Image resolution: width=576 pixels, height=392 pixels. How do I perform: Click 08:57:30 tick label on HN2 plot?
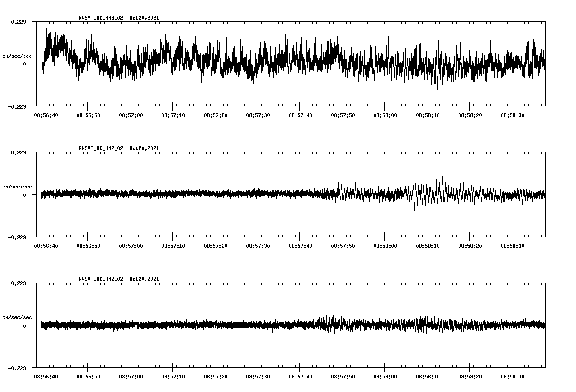click(x=258, y=246)
